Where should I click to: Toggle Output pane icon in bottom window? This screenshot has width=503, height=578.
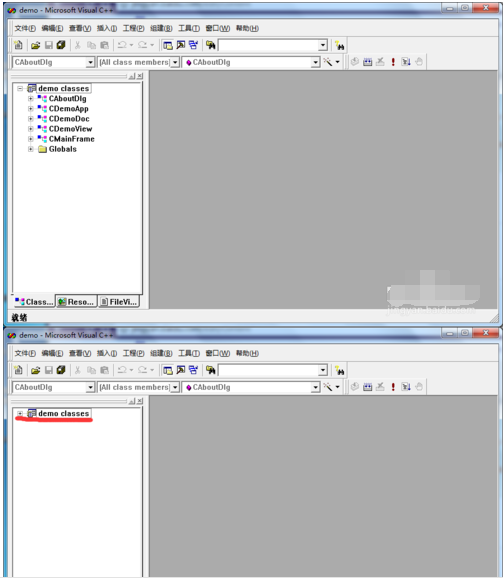click(181, 370)
